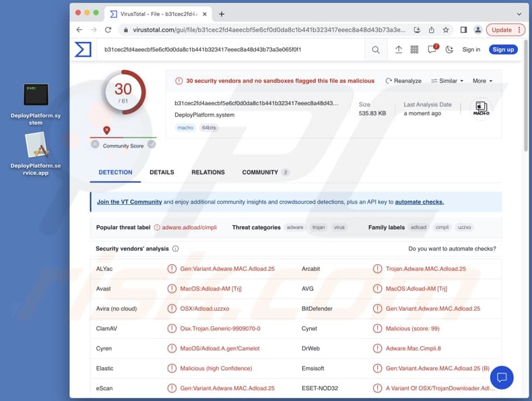Screen dimensions: 532x401
Task: Click the browser forward arrow
Action: tap(94, 30)
